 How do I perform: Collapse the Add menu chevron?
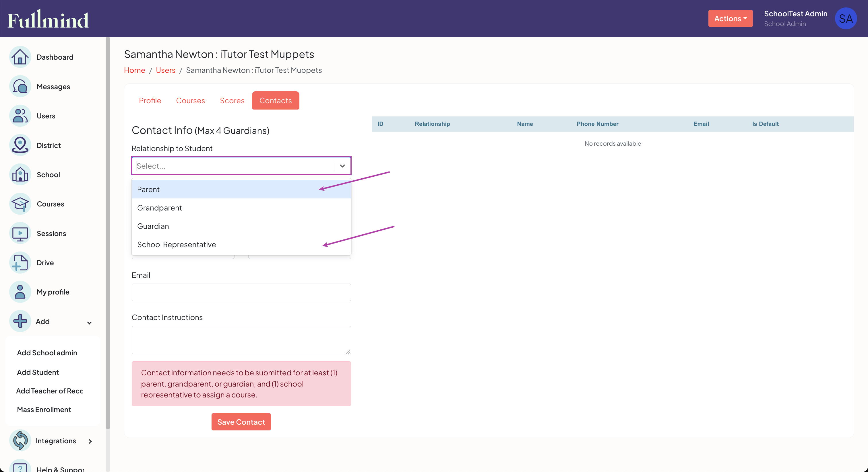coord(89,323)
